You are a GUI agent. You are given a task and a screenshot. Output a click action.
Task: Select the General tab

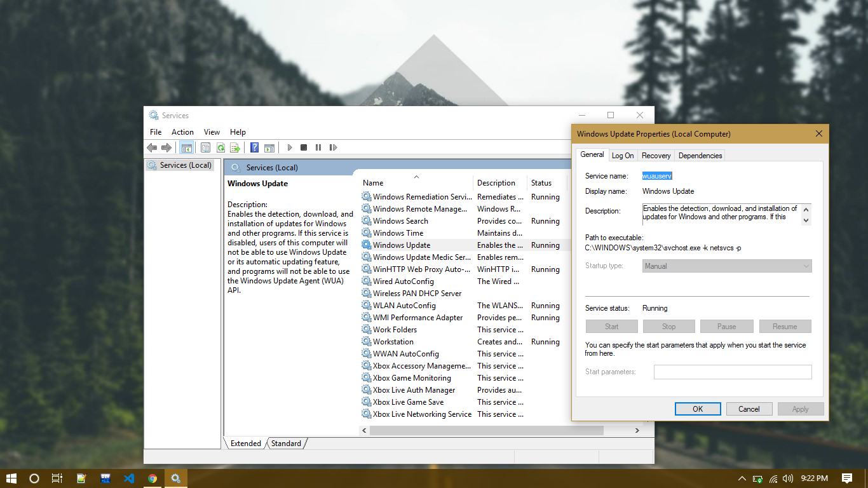coord(592,154)
